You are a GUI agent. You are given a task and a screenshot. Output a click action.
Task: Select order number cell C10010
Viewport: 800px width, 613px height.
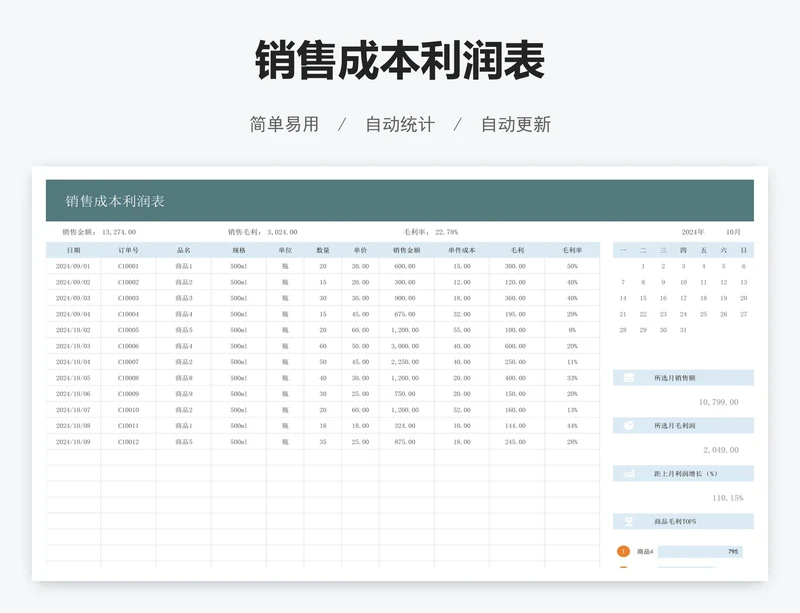click(128, 410)
